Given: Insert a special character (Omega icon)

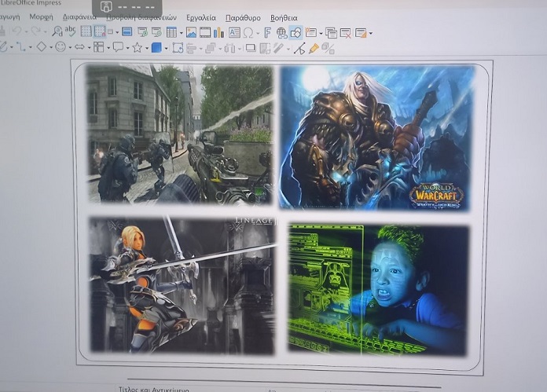Looking at the screenshot, I should [x=248, y=33].
